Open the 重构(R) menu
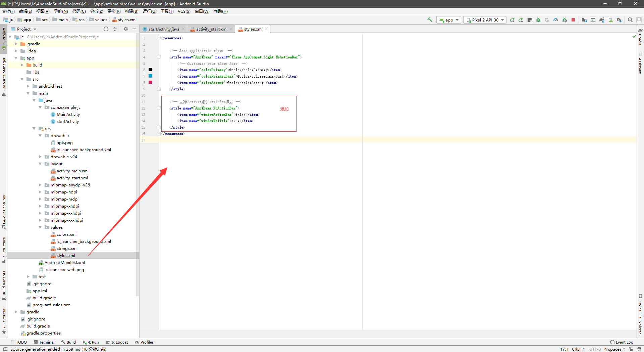The image size is (644, 352). [x=114, y=11]
